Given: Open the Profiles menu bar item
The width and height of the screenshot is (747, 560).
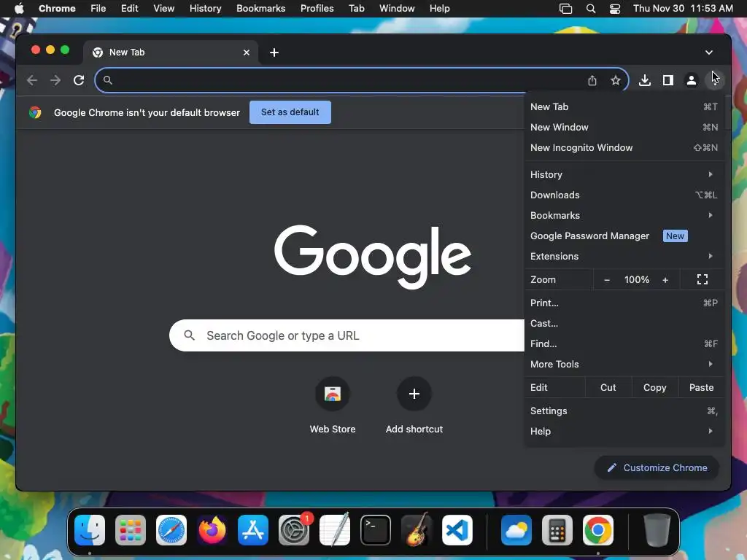Looking at the screenshot, I should tap(317, 9).
